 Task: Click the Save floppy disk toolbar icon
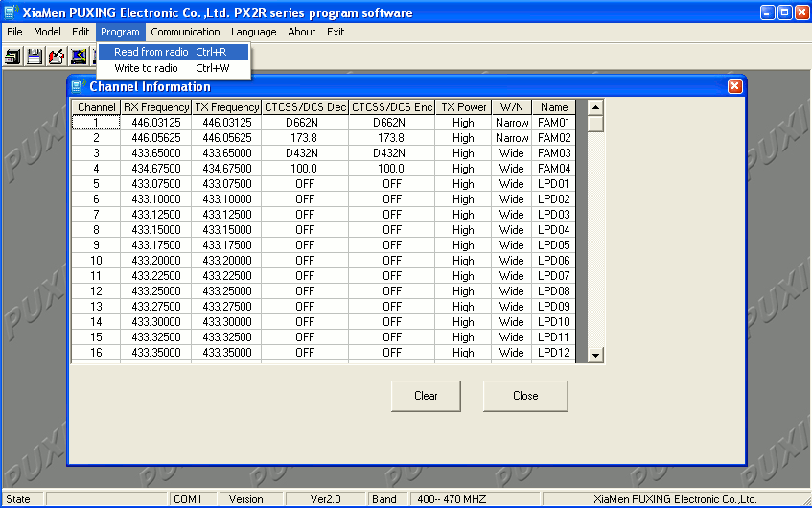(x=35, y=56)
